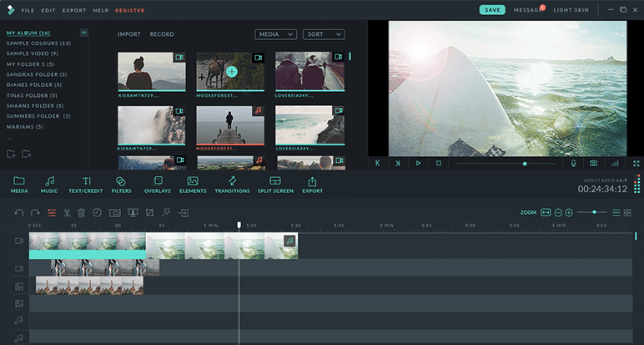This screenshot has height=345, width=644.
Task: Add a new folder to the album list
Action: (x=11, y=154)
